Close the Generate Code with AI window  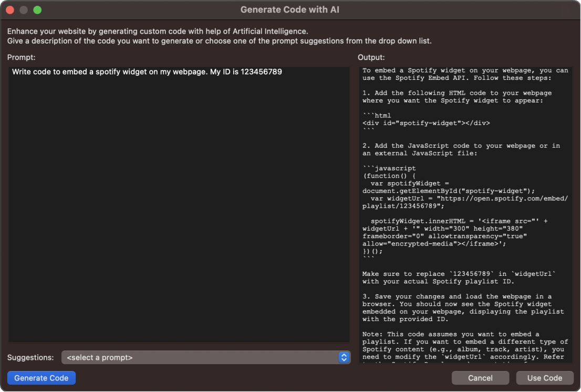(x=10, y=10)
